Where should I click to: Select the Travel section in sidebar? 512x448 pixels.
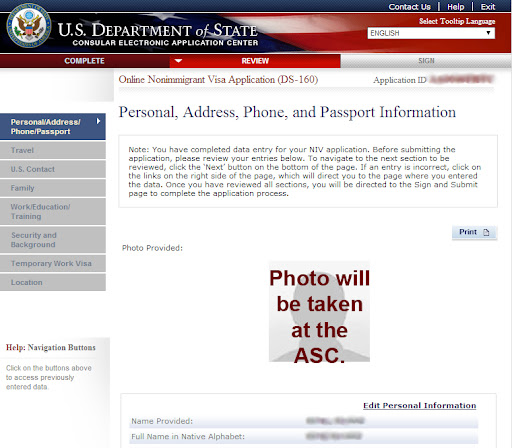click(53, 150)
